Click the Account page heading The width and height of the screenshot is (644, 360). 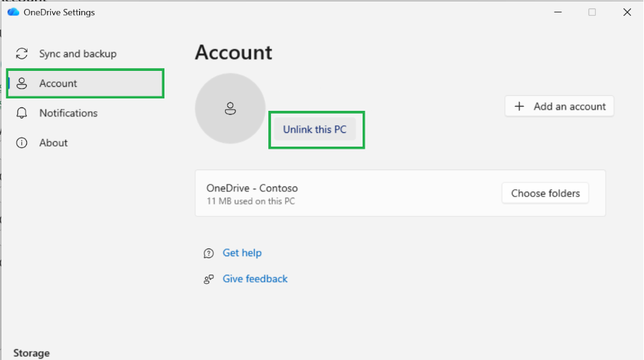[234, 52]
